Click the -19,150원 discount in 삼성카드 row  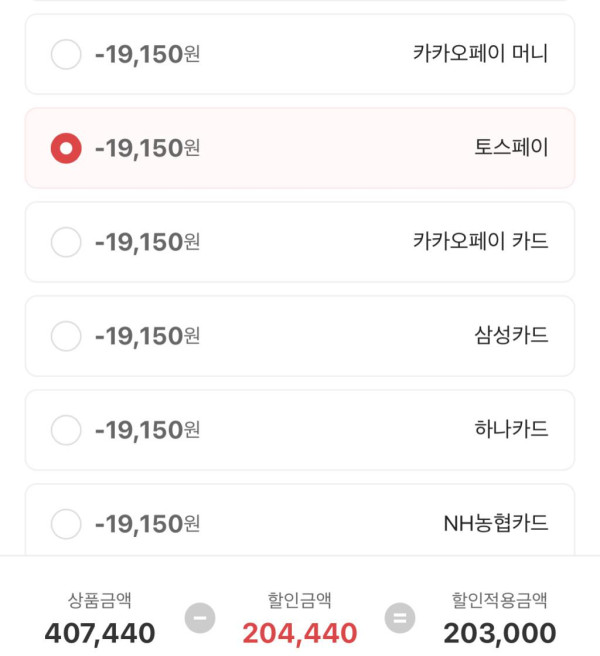pyautogui.click(x=147, y=336)
